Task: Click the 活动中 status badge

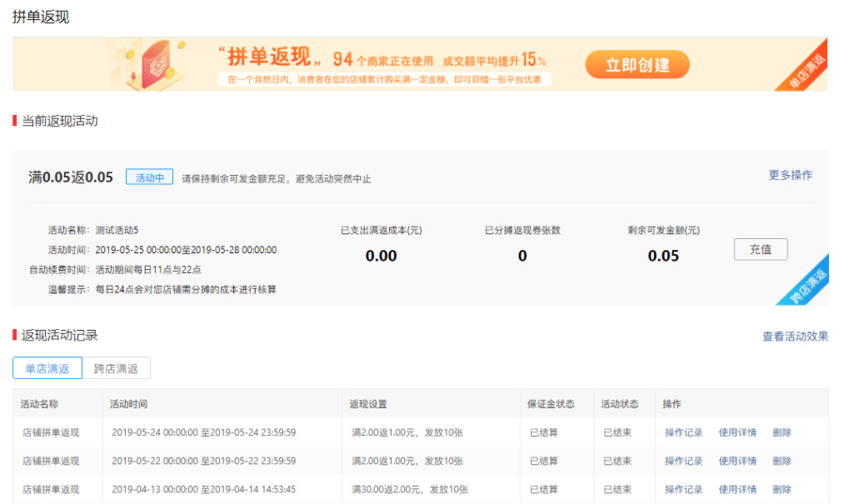Action: [148, 176]
